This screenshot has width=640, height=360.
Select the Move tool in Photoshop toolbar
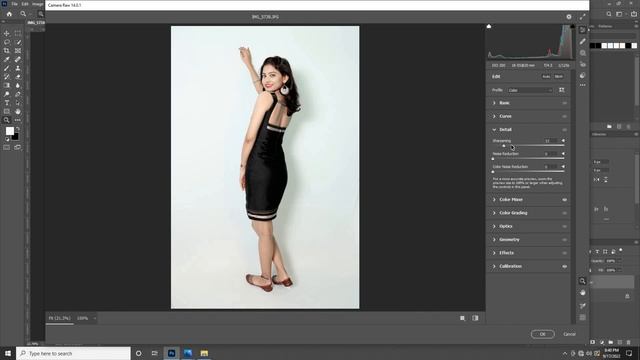7,33
